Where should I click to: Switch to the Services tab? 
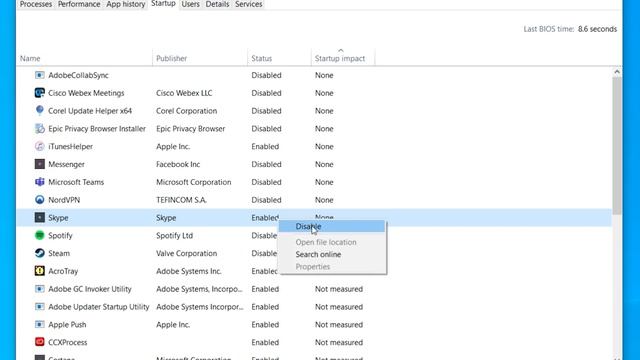[x=249, y=4]
